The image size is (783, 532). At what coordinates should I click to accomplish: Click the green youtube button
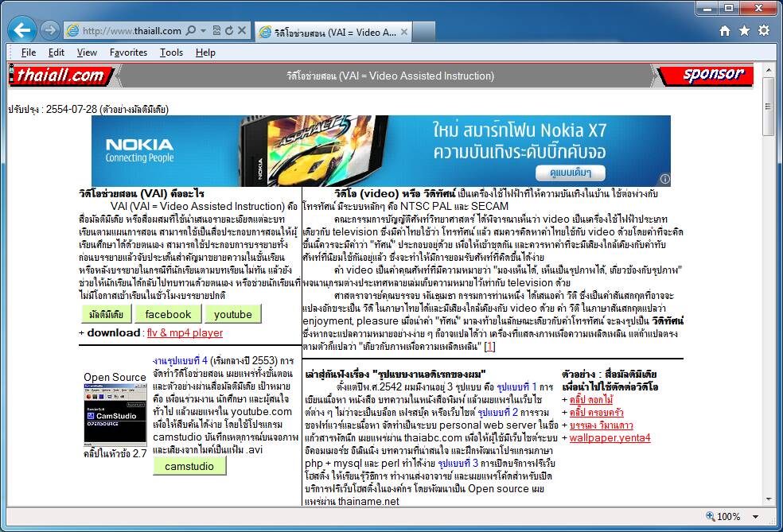point(232,314)
